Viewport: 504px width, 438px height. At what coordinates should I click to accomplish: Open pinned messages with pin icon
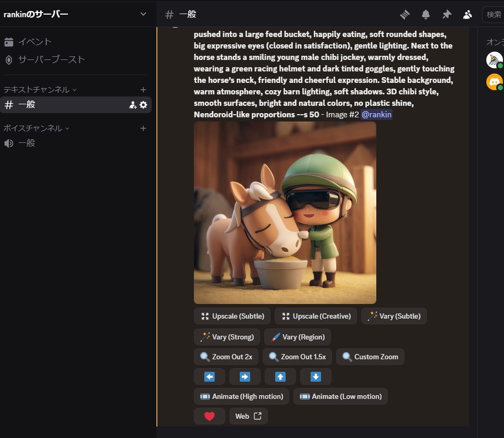click(x=447, y=14)
